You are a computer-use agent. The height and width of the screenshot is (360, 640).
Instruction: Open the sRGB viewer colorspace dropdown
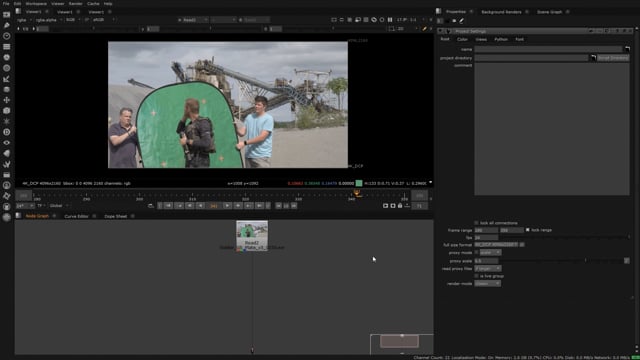[104, 20]
